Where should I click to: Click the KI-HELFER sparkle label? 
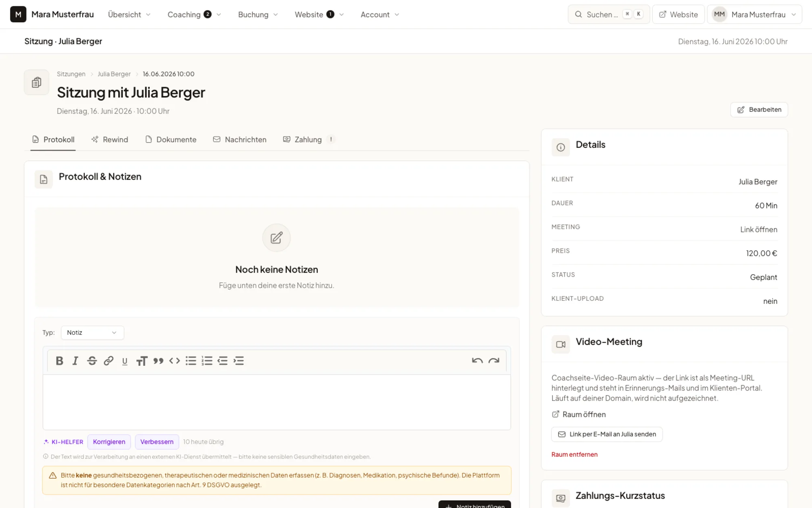63,442
